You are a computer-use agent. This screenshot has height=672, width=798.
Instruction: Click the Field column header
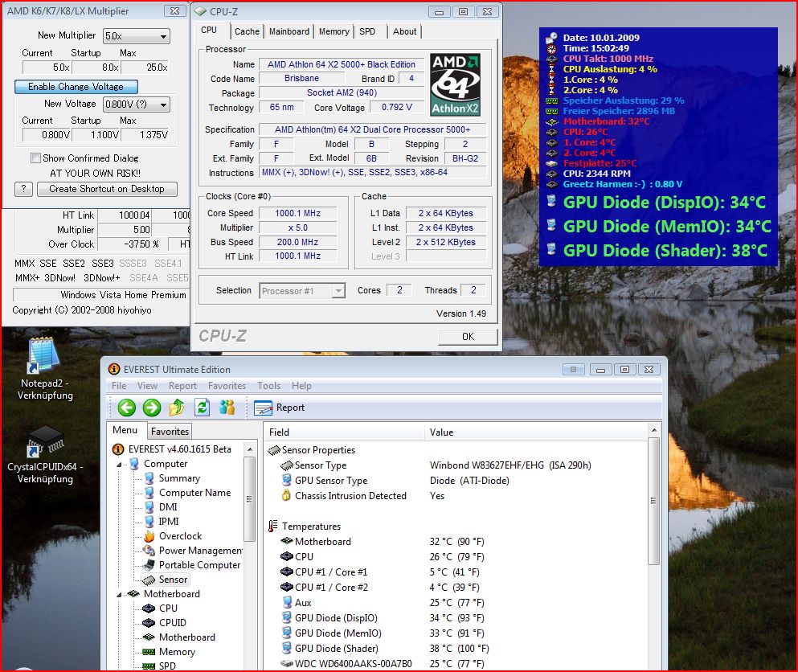tap(343, 432)
